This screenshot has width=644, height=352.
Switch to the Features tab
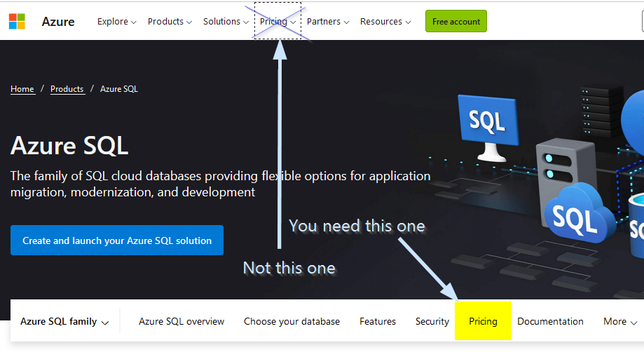point(378,322)
